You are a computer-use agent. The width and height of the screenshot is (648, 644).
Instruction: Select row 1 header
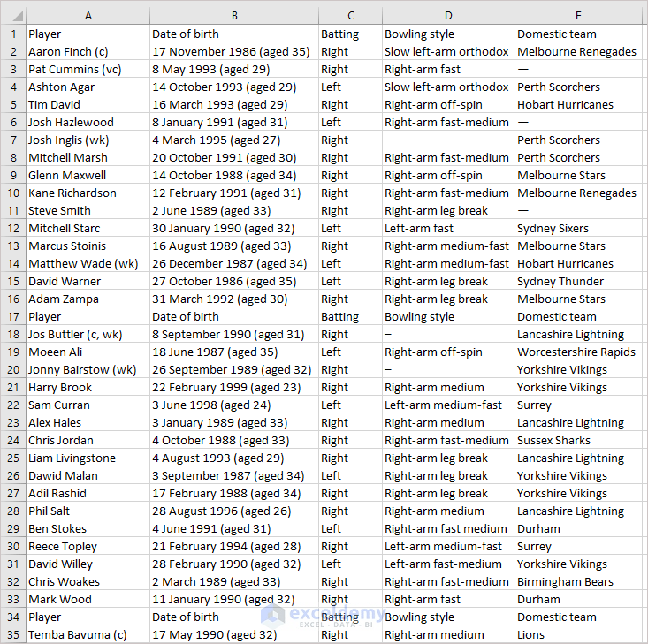(13, 34)
